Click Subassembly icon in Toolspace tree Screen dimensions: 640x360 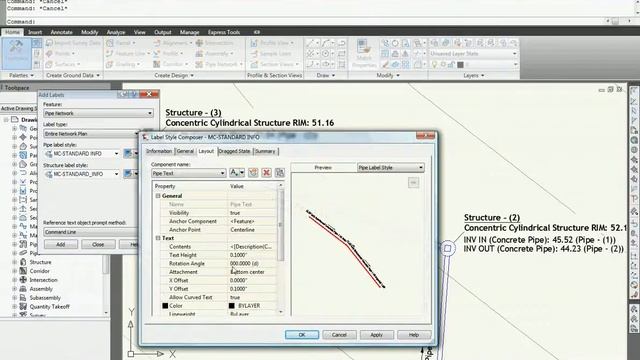coord(23,298)
